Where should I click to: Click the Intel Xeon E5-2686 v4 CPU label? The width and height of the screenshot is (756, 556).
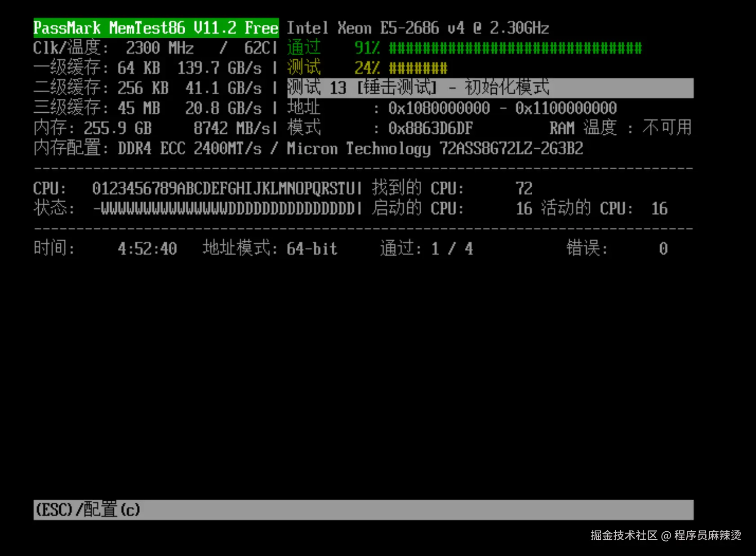pos(418,28)
